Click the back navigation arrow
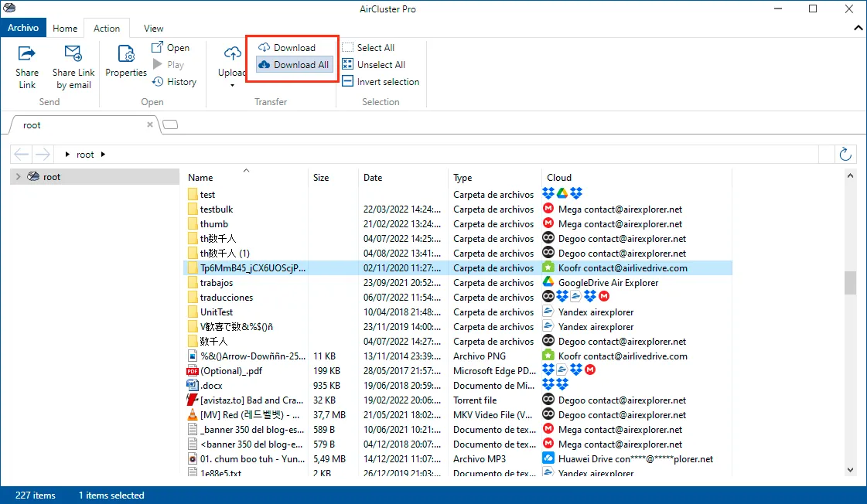The height and width of the screenshot is (504, 867). tap(21, 154)
